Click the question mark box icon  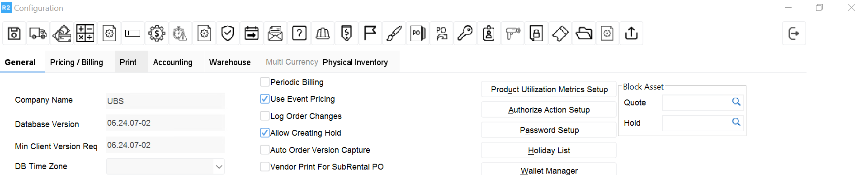299,33
